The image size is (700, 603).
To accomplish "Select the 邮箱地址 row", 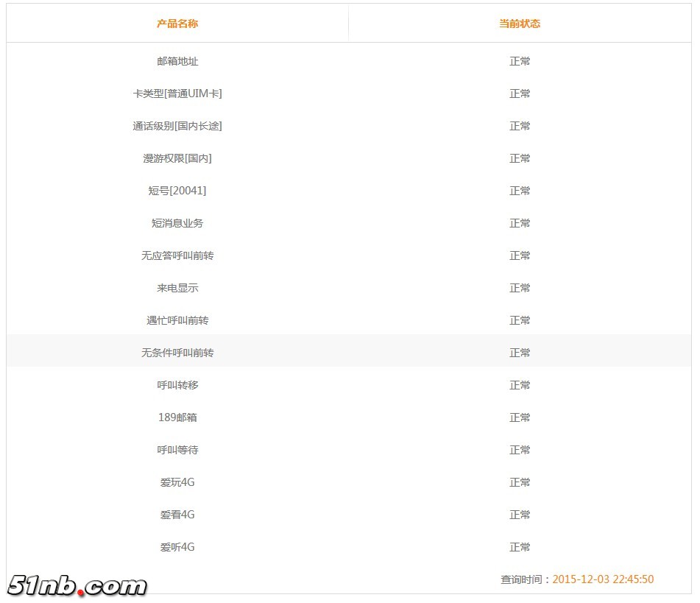I will click(x=349, y=61).
